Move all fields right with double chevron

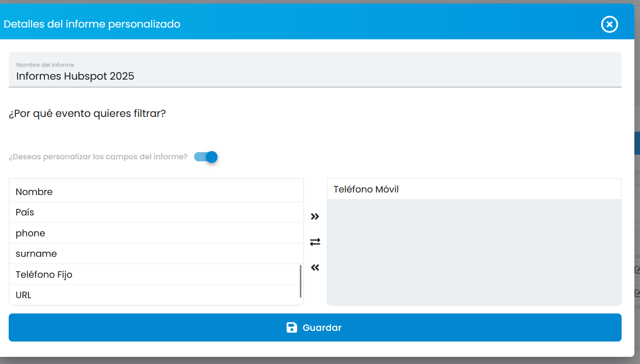point(315,216)
